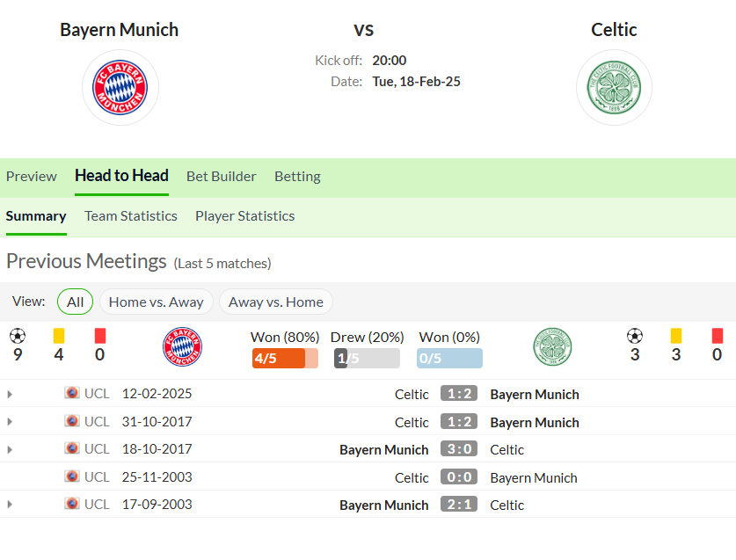
Task: Click the left yellow card icon
Action: pos(59,336)
